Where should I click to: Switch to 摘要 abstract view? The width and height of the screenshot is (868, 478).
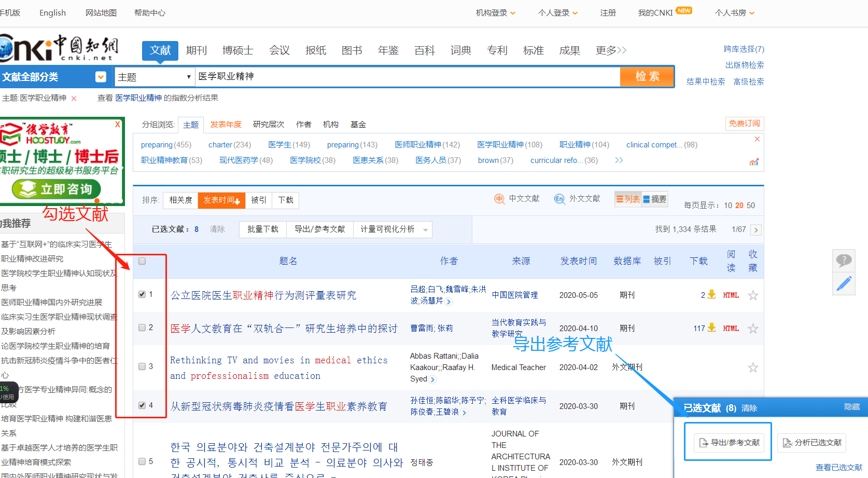[x=654, y=198]
